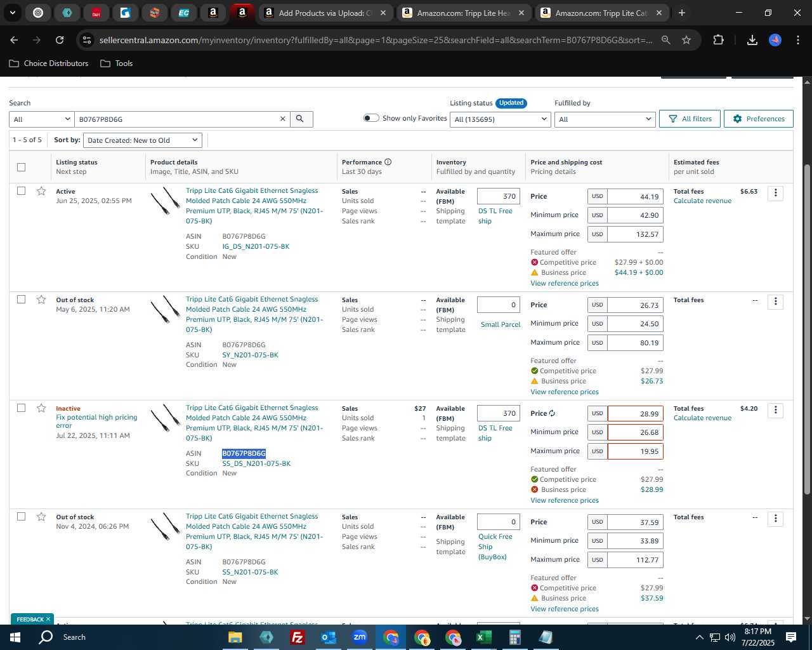This screenshot has height=650, width=812.
Task: Open FileZilla from the taskbar
Action: point(298,637)
